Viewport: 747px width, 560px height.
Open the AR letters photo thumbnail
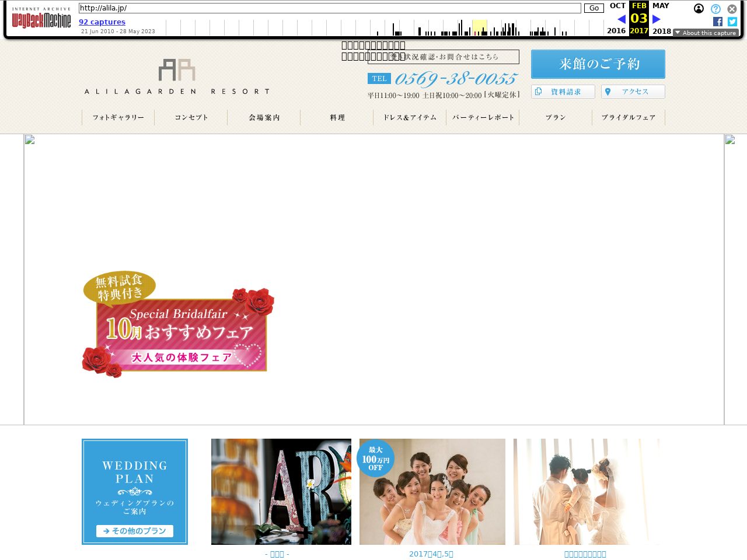(281, 492)
